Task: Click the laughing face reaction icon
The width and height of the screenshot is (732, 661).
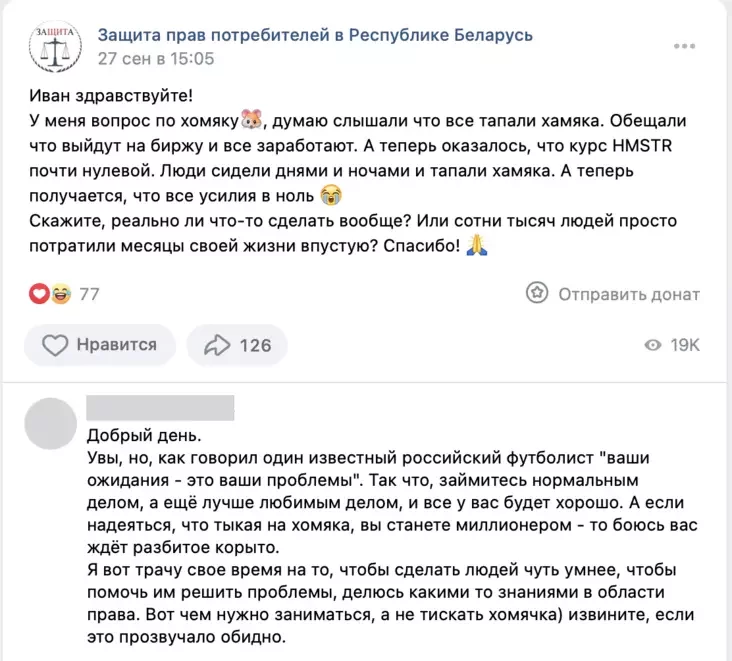Action: coord(59,294)
